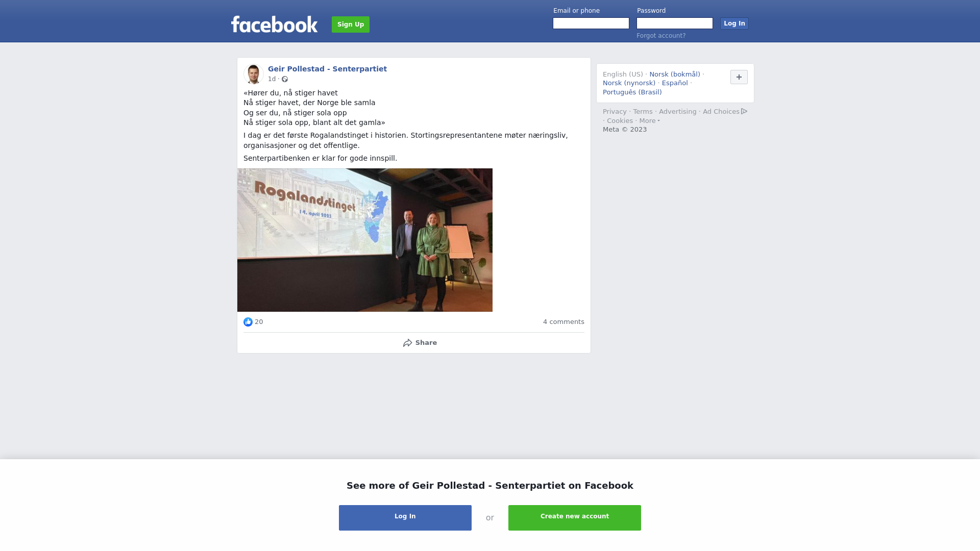Focus the Email or phone field
This screenshot has height=551, width=980.
[591, 23]
